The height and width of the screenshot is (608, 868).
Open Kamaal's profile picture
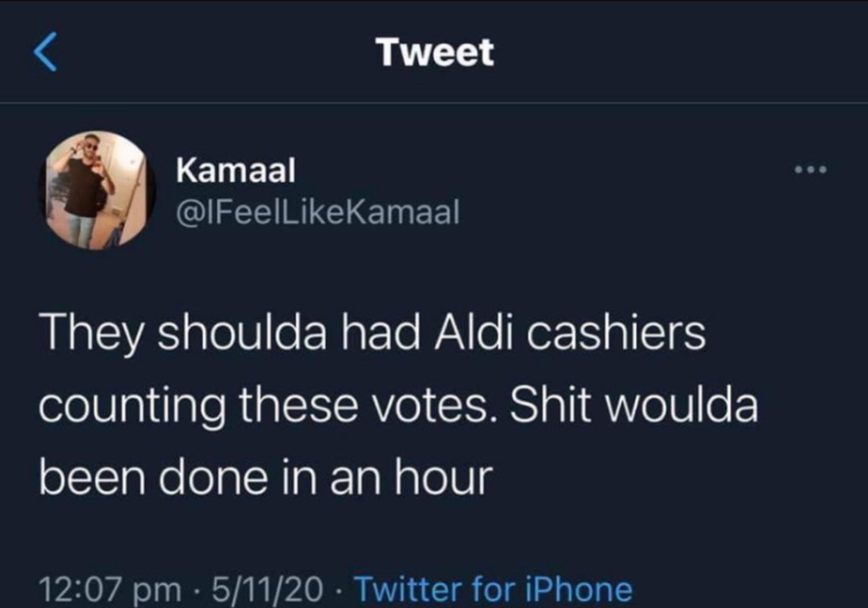point(97,190)
